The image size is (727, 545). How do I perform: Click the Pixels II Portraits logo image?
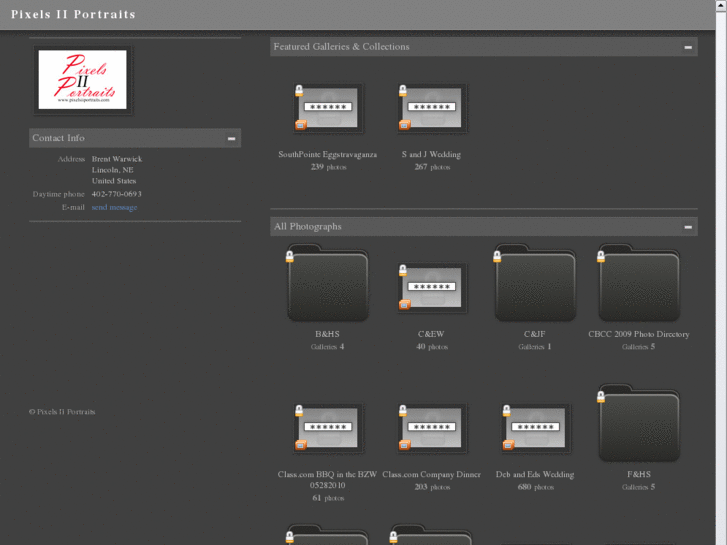click(x=83, y=80)
